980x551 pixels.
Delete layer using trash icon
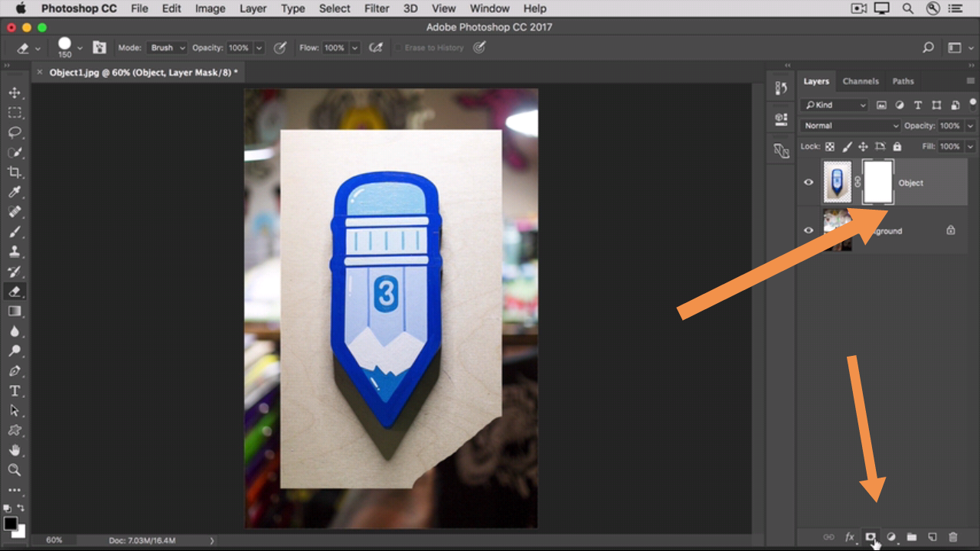953,537
